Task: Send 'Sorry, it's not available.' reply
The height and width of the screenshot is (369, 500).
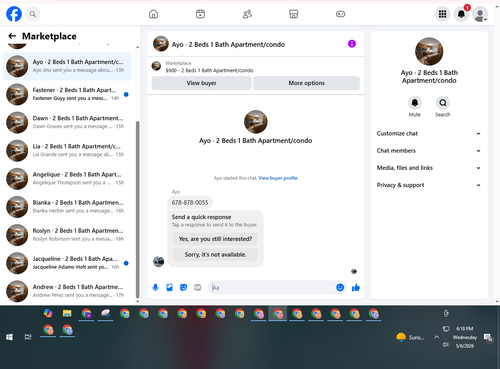Action: click(x=215, y=254)
